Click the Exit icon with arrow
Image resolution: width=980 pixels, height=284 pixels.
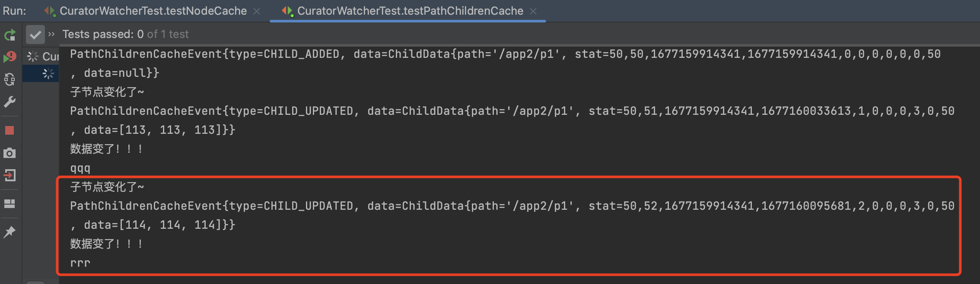(10, 175)
